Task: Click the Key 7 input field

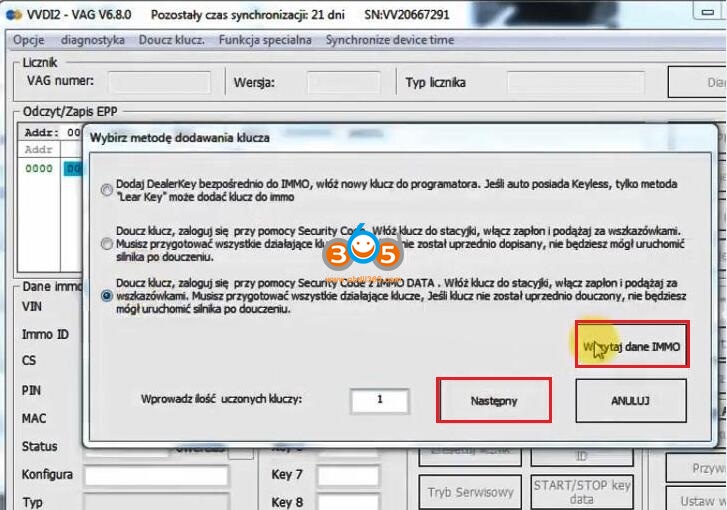Action: click(348, 476)
